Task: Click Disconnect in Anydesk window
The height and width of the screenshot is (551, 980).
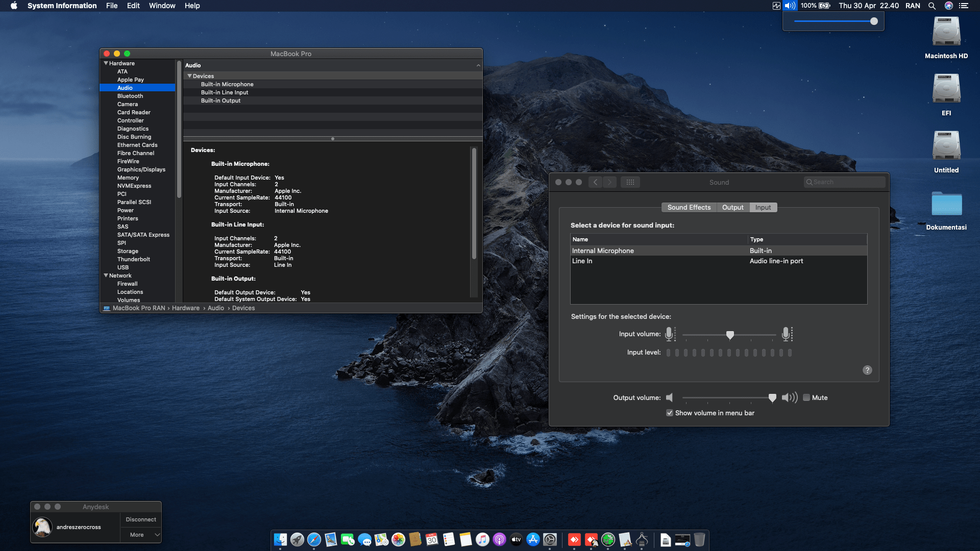Action: 141,519
